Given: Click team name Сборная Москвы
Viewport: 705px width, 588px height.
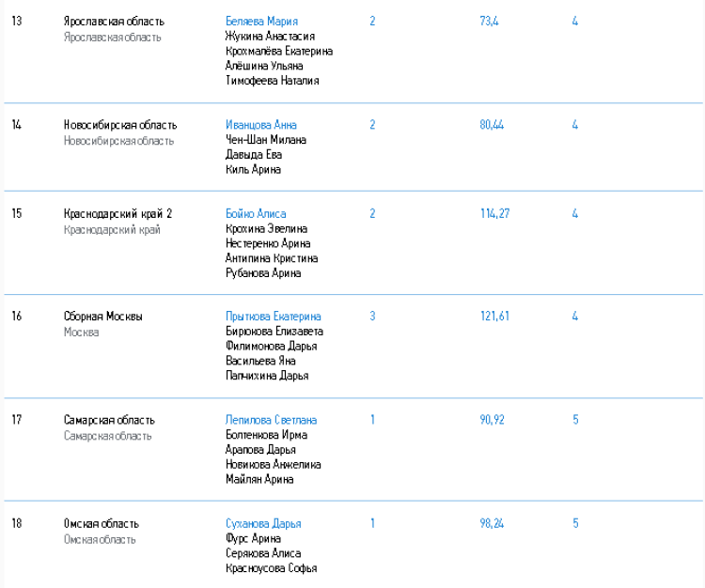Looking at the screenshot, I should coord(103,317).
